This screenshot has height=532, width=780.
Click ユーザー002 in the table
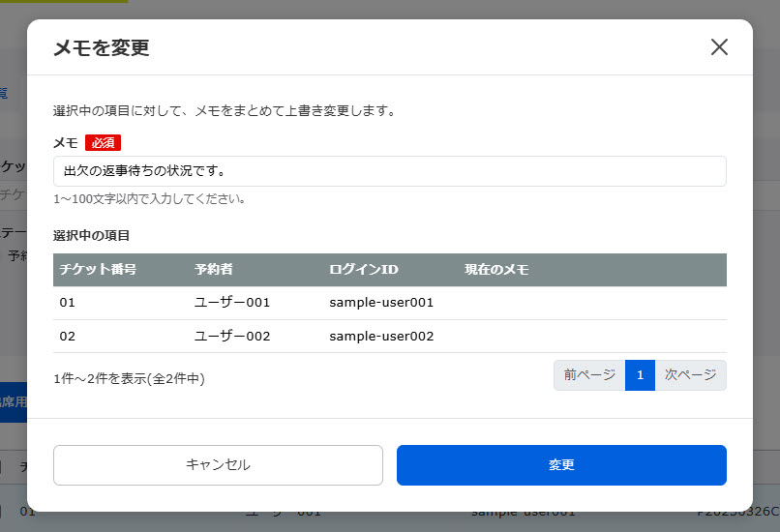[232, 337]
